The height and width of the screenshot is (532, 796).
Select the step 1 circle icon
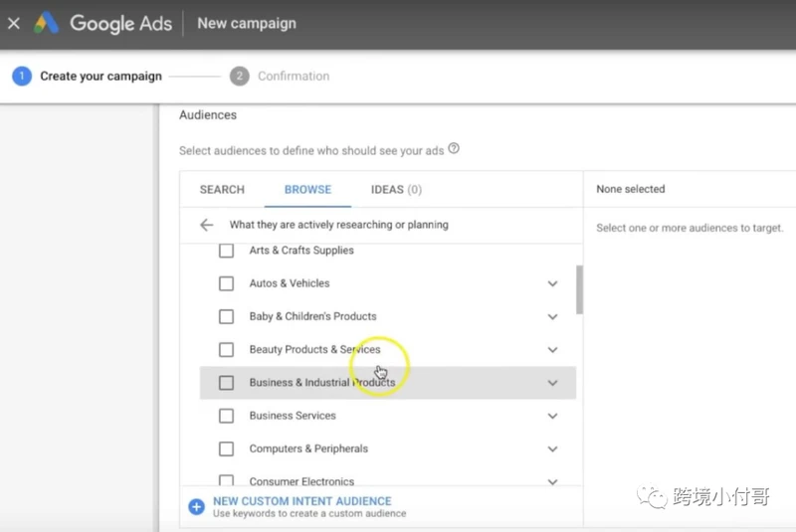pyautogui.click(x=22, y=77)
